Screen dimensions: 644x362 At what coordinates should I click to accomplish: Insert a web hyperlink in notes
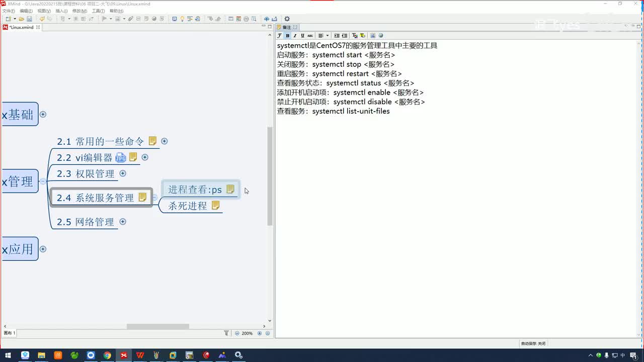pyautogui.click(x=381, y=36)
